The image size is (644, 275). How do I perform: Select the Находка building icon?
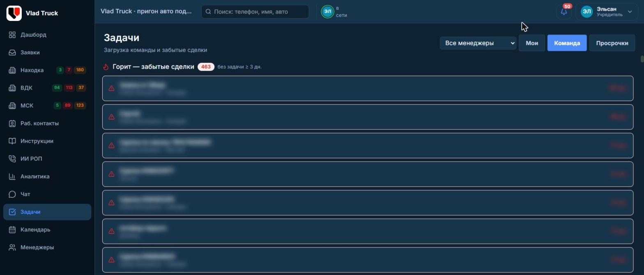[x=12, y=70]
